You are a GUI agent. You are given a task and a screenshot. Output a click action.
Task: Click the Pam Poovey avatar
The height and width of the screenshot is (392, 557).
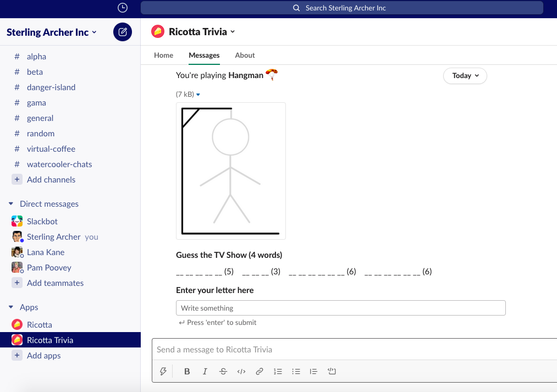pos(16,267)
